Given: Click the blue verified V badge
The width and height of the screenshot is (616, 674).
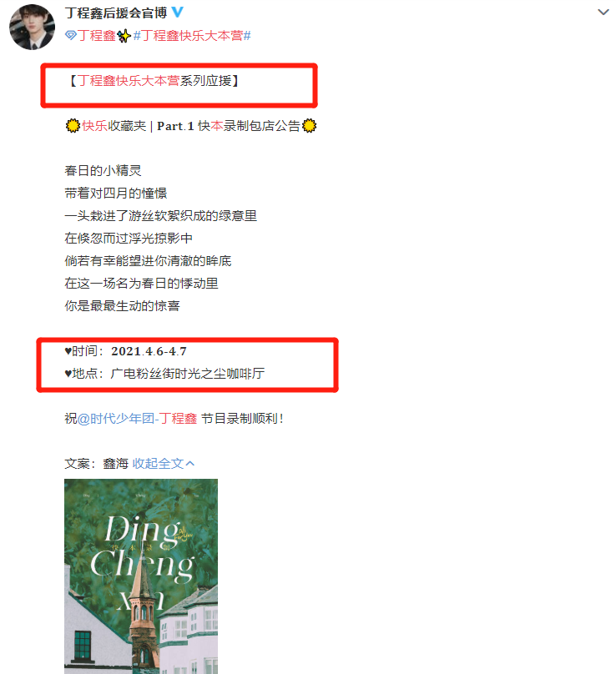Looking at the screenshot, I should (x=177, y=12).
